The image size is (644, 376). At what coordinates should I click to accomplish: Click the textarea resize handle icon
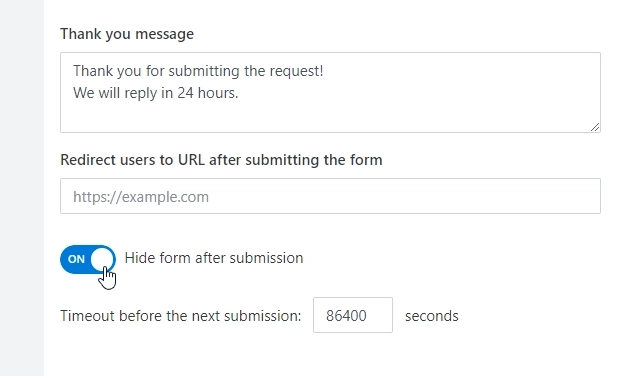[x=595, y=127]
